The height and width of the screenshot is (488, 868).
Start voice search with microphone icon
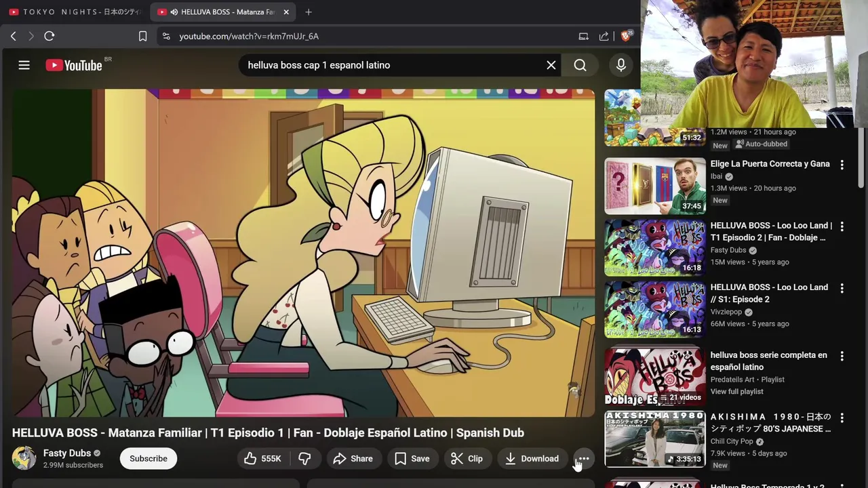pos(621,65)
